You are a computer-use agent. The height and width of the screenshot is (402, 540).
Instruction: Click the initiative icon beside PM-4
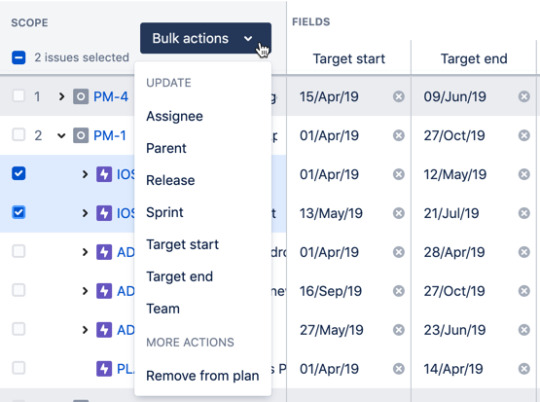pyautogui.click(x=81, y=97)
